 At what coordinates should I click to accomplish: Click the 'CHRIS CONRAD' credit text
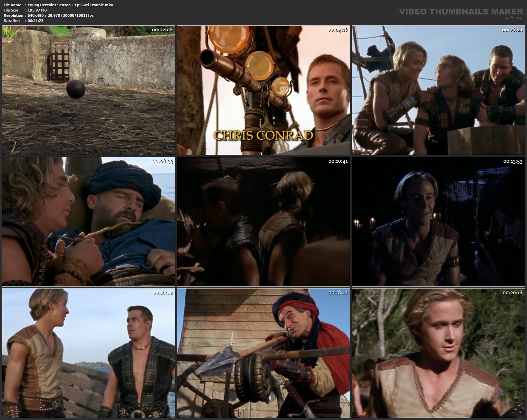263,135
